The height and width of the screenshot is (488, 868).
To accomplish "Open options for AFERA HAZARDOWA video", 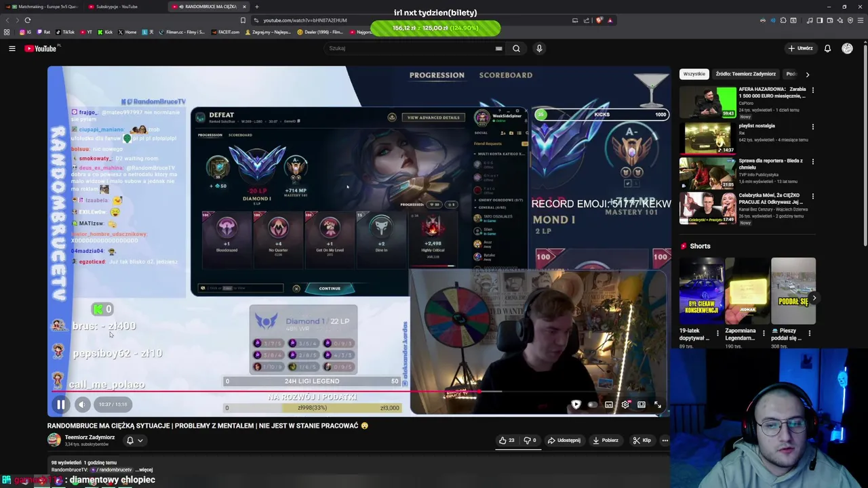I will [x=812, y=90].
